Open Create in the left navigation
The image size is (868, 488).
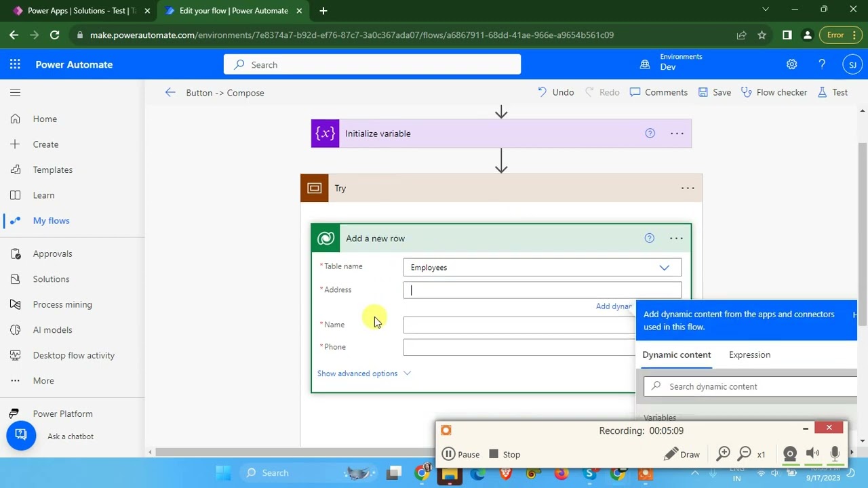pos(45,144)
